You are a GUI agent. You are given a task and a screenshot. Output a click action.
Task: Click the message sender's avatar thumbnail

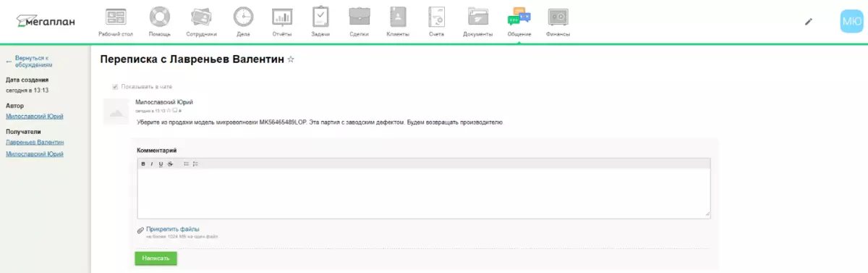pyautogui.click(x=116, y=111)
